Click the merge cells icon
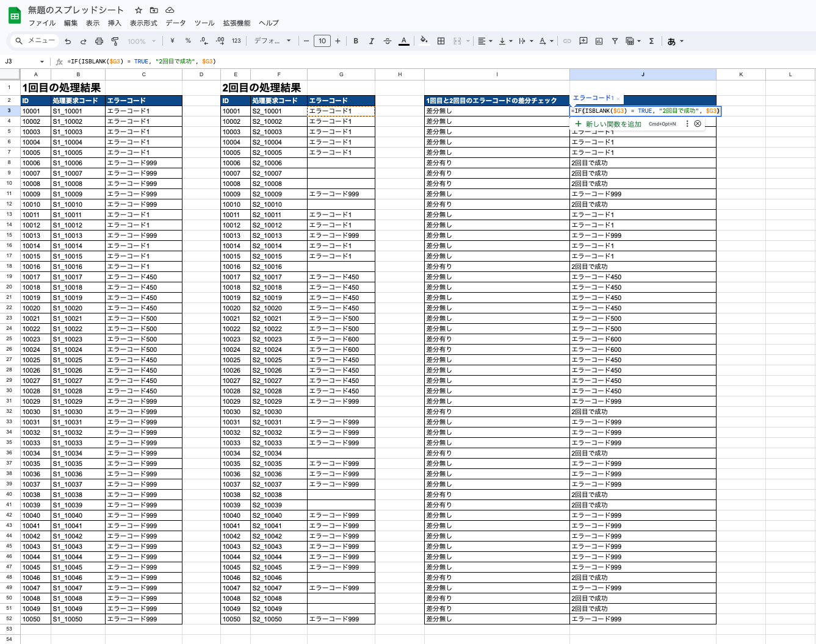This screenshot has width=816, height=644. pyautogui.click(x=457, y=41)
